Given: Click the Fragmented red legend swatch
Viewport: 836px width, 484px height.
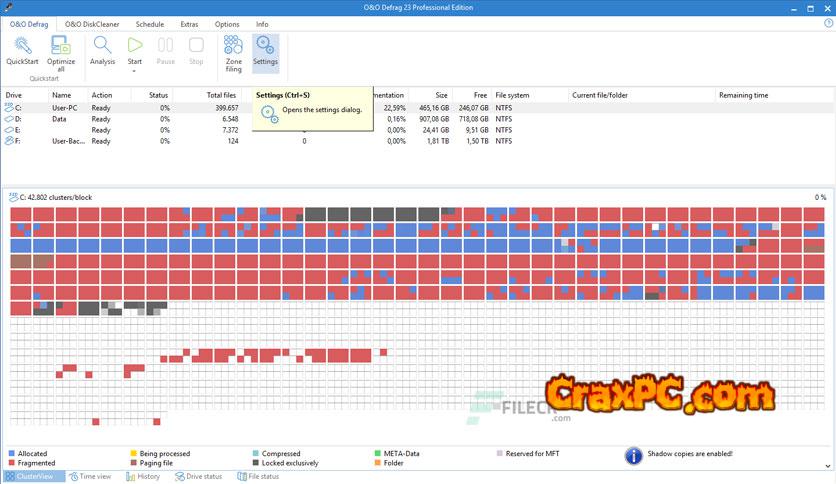Looking at the screenshot, I should click(x=12, y=463).
